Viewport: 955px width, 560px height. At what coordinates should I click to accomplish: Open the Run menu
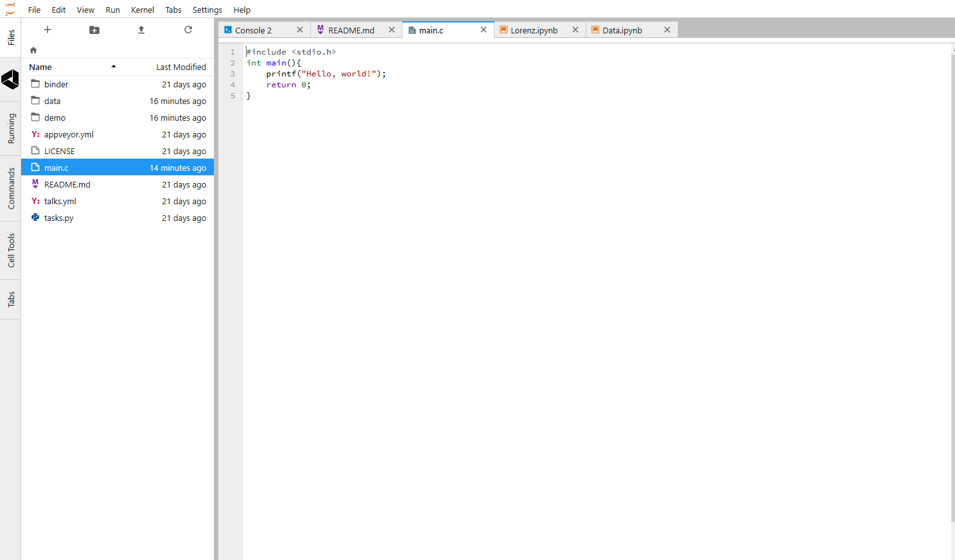pos(113,10)
